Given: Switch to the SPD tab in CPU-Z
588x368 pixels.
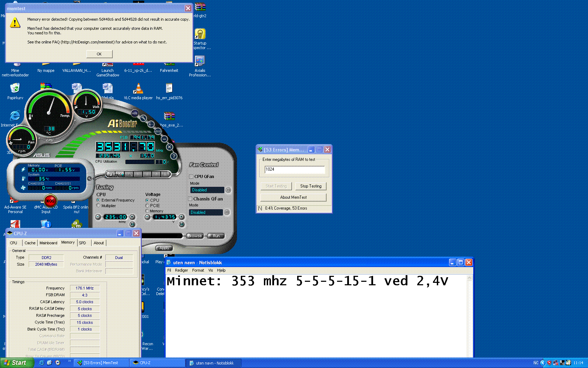Looking at the screenshot, I should point(83,243).
